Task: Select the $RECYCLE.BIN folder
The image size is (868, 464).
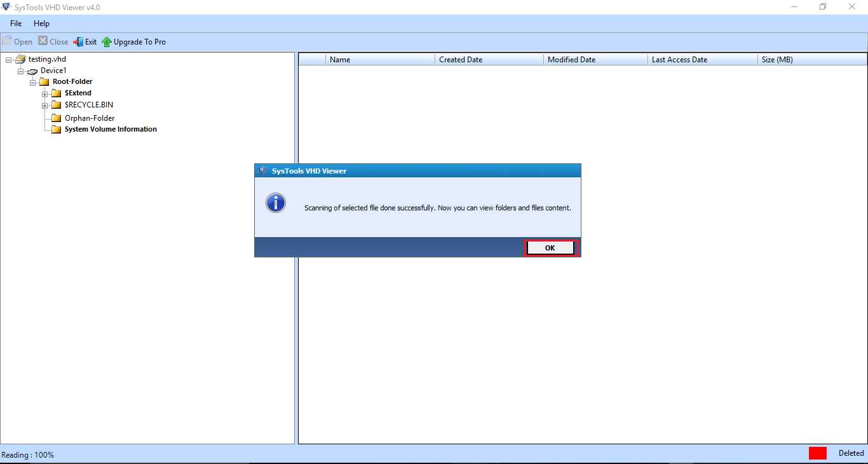Action: [x=89, y=104]
